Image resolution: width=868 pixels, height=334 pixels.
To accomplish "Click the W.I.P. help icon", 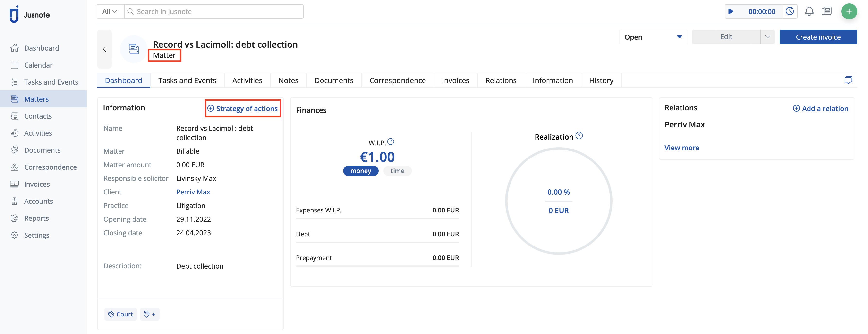I will [x=391, y=142].
